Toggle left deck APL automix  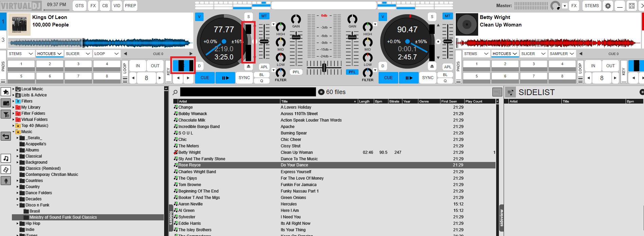[264, 67]
